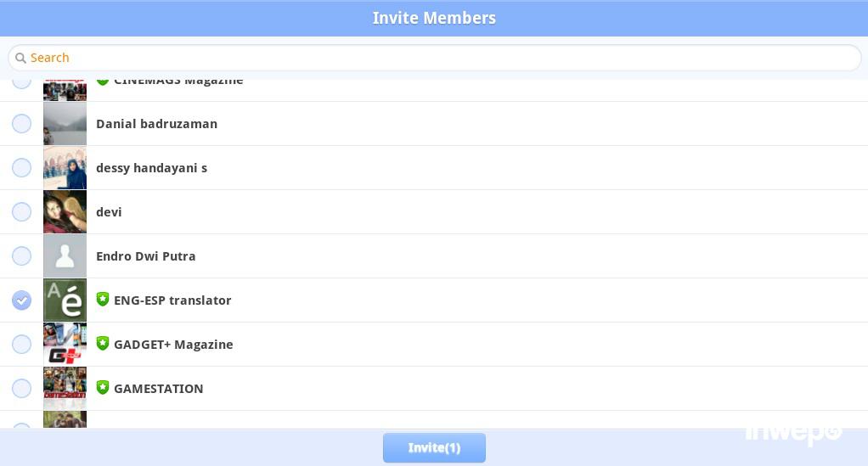Viewport: 868px width, 466px height.
Task: Click green badge next to ENG-ESP translator
Action: pos(103,300)
